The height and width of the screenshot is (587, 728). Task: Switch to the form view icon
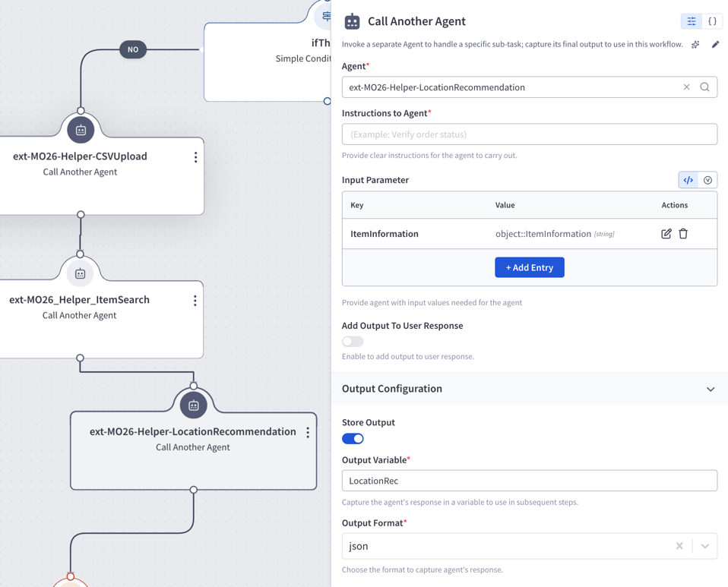click(692, 21)
